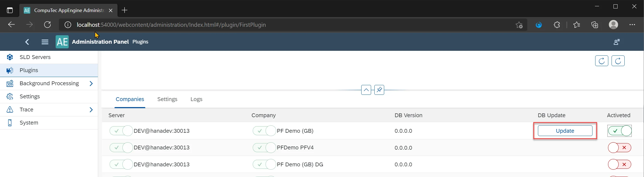The width and height of the screenshot is (644, 177).
Task: Reload the page with browser refresh button
Action: point(47,25)
